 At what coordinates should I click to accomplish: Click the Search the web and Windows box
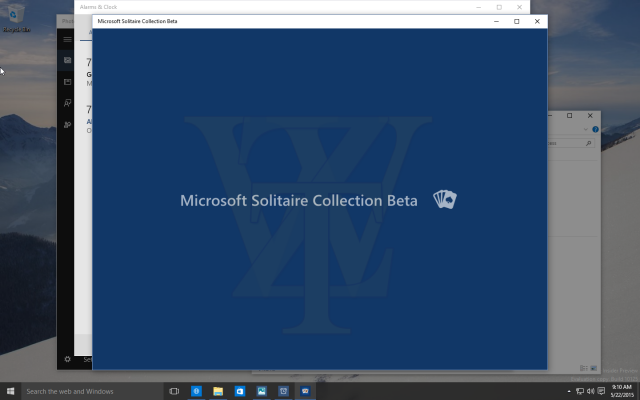(92, 391)
